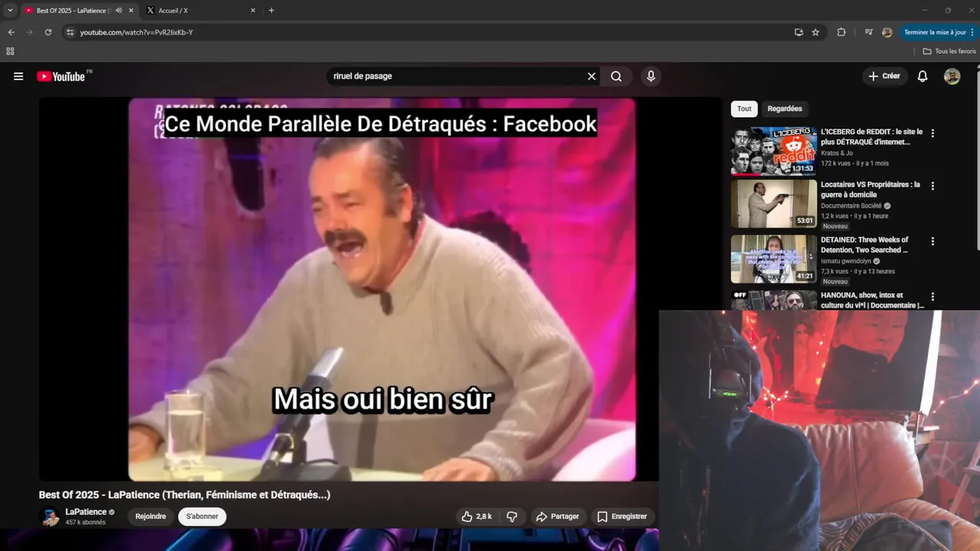This screenshot has height=551, width=980.
Task: Click the '457 k abonnés' text
Action: pos(86,523)
